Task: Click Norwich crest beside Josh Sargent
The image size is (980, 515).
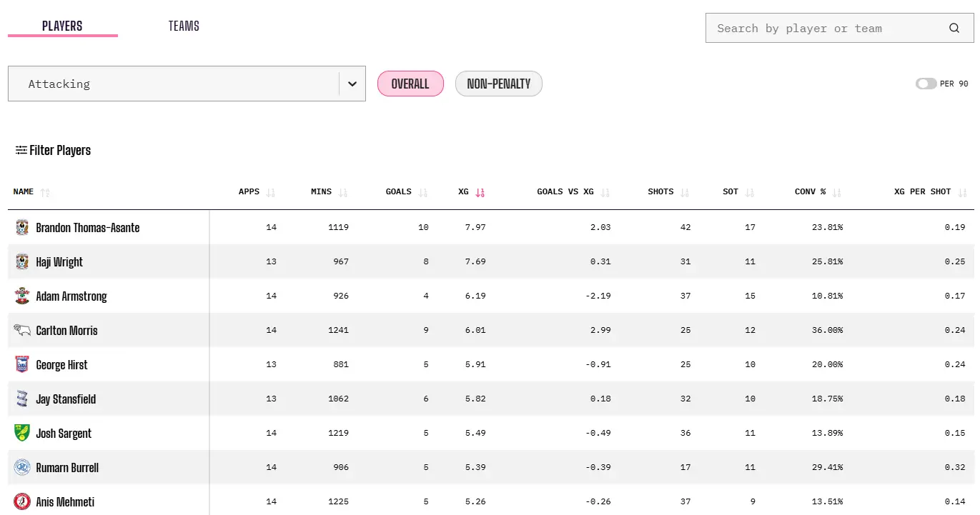Action: click(x=22, y=433)
